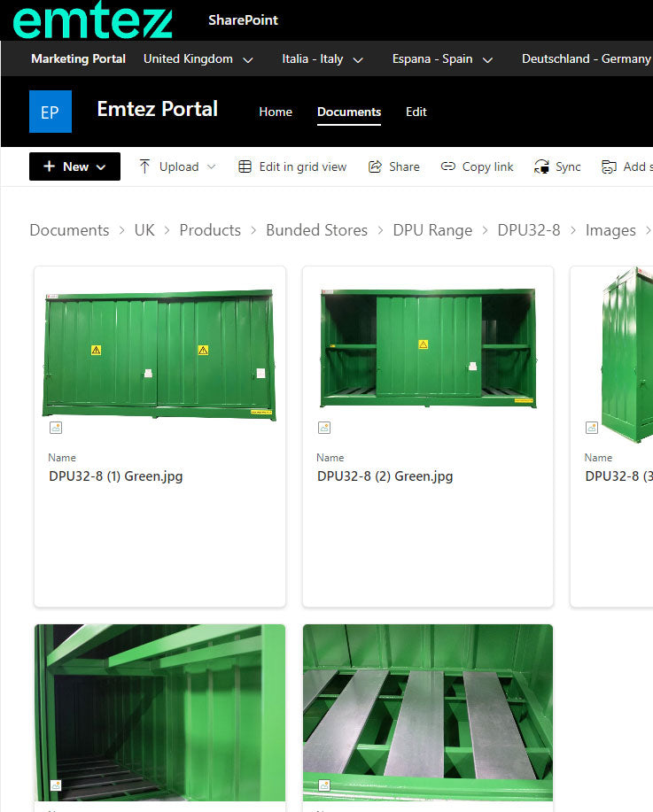Click the Emtez Portal site title
The image size is (653, 812).
[x=158, y=109]
